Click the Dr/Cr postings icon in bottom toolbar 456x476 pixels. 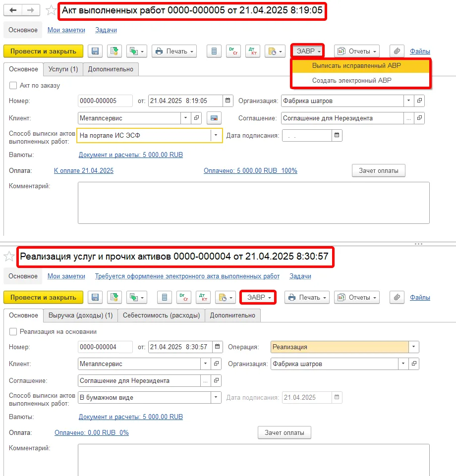[x=184, y=298]
